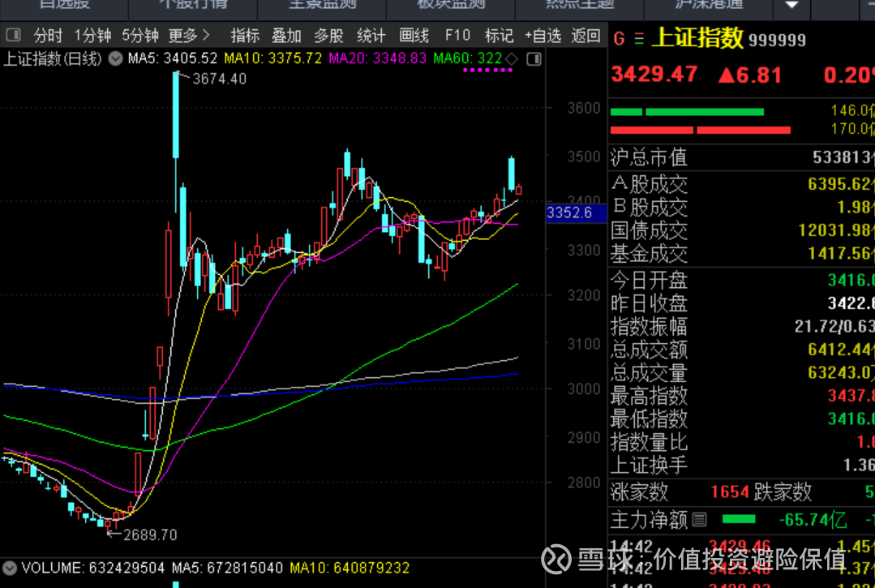Click the panel layout icon left of 分时
The width and height of the screenshot is (875, 588).
[x=13, y=36]
